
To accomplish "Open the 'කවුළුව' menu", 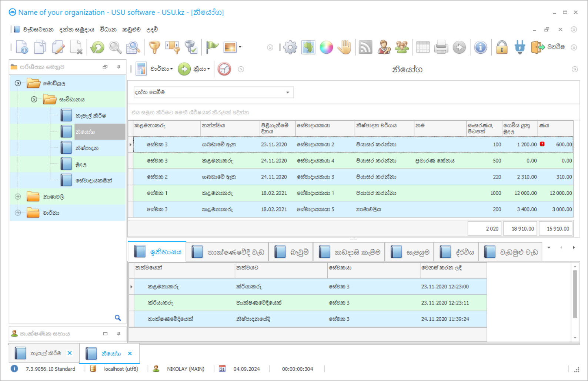I will 131,30.
